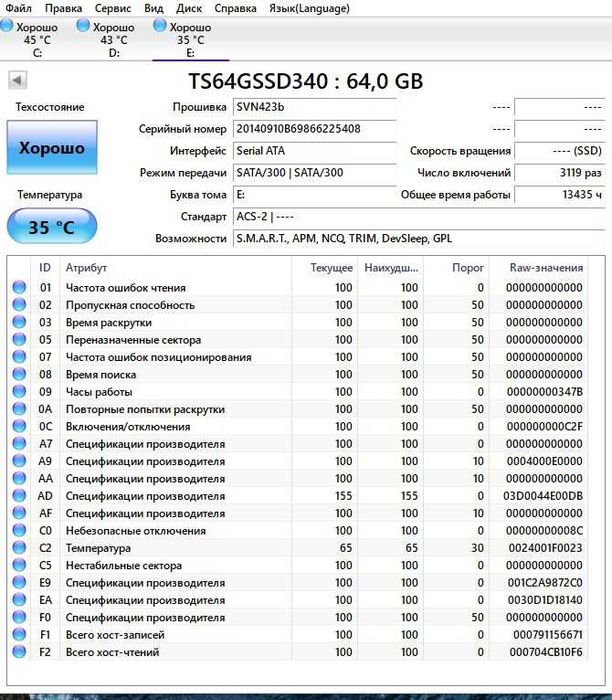Click status icon for attribute 03

click(19, 322)
